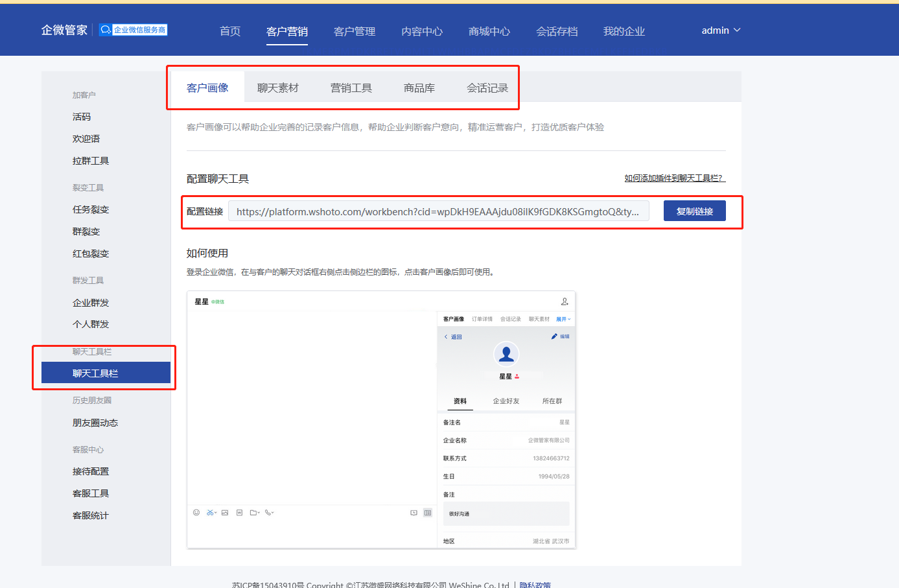This screenshot has width=899, height=588.
Task: Expand 展开 in the demo toolbar tabs
Action: [563, 319]
